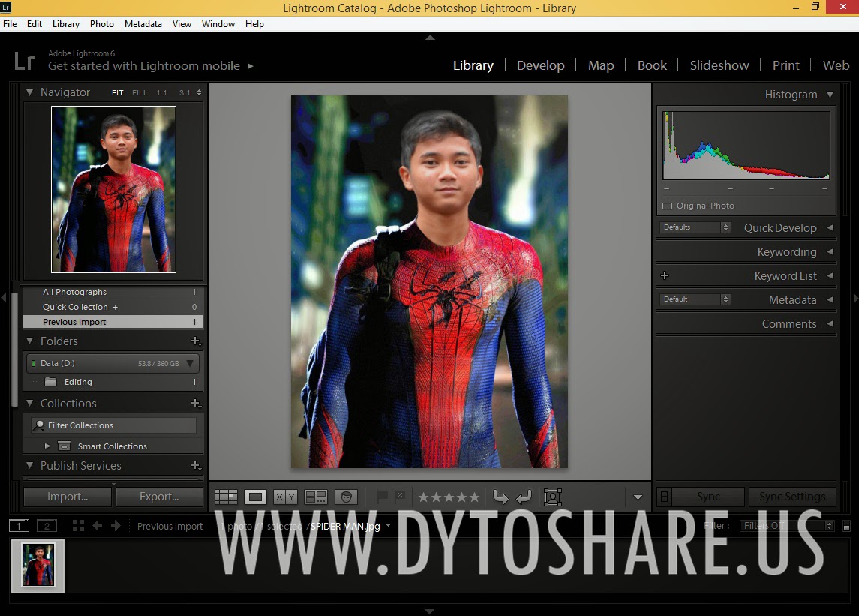The width and height of the screenshot is (859, 616).
Task: Open Survey view icon
Action: click(316, 497)
